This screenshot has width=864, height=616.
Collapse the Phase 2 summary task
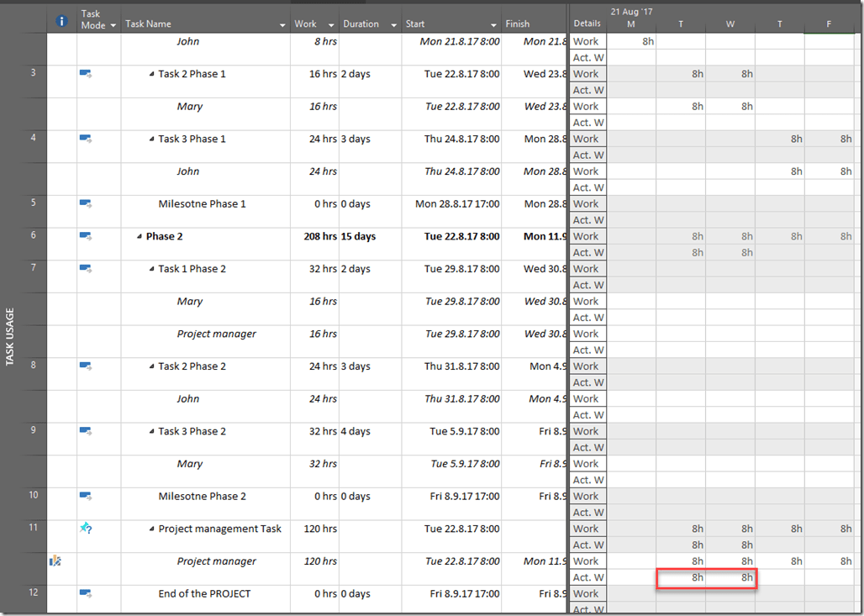[x=140, y=237]
